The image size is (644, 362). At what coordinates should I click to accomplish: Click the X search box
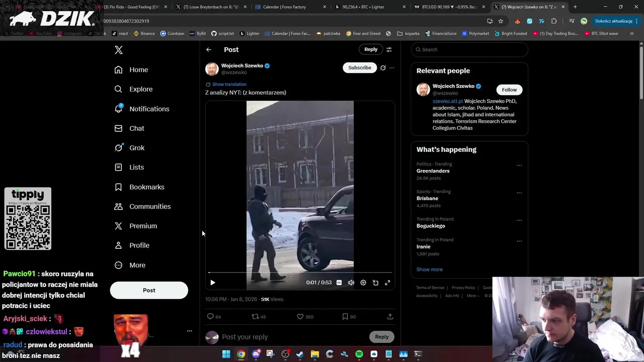point(469,49)
